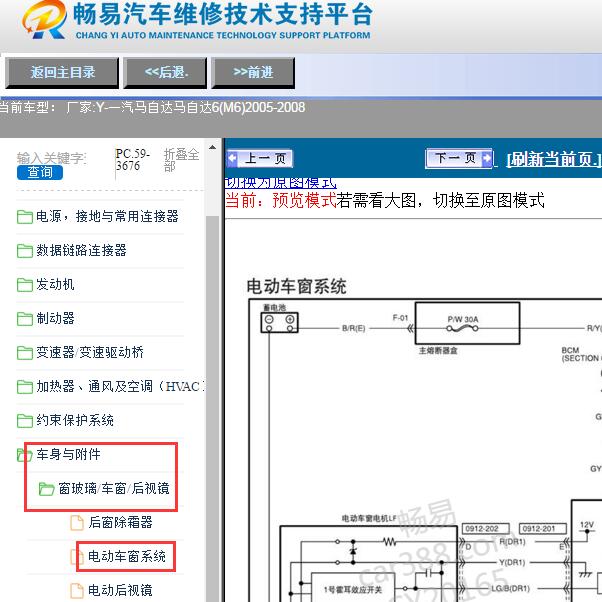Open 电动车窗系统 diagram page
This screenshot has width=602, height=602.
(127, 556)
